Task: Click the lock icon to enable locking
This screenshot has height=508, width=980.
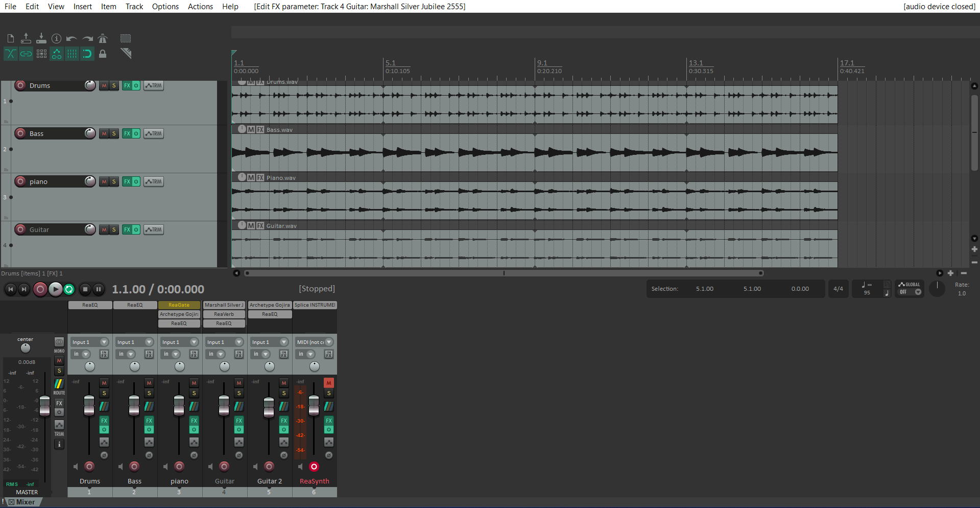Action: pyautogui.click(x=103, y=54)
